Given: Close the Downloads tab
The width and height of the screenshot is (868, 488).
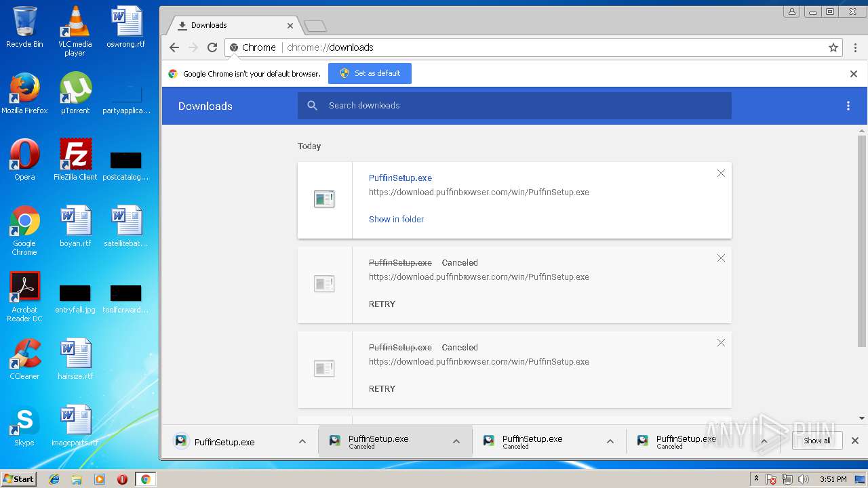Looking at the screenshot, I should (x=290, y=26).
